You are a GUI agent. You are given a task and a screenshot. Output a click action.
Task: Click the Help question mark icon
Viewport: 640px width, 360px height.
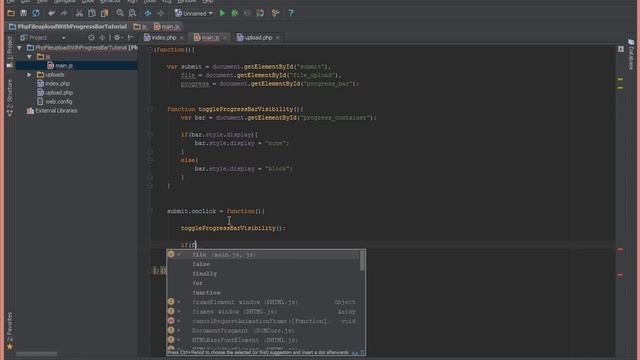click(x=291, y=13)
